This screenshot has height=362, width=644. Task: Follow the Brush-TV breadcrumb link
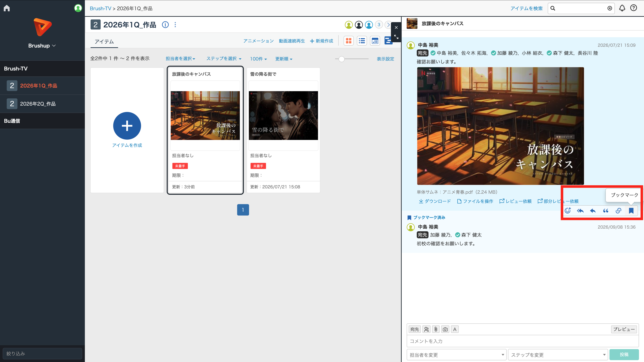coord(100,9)
